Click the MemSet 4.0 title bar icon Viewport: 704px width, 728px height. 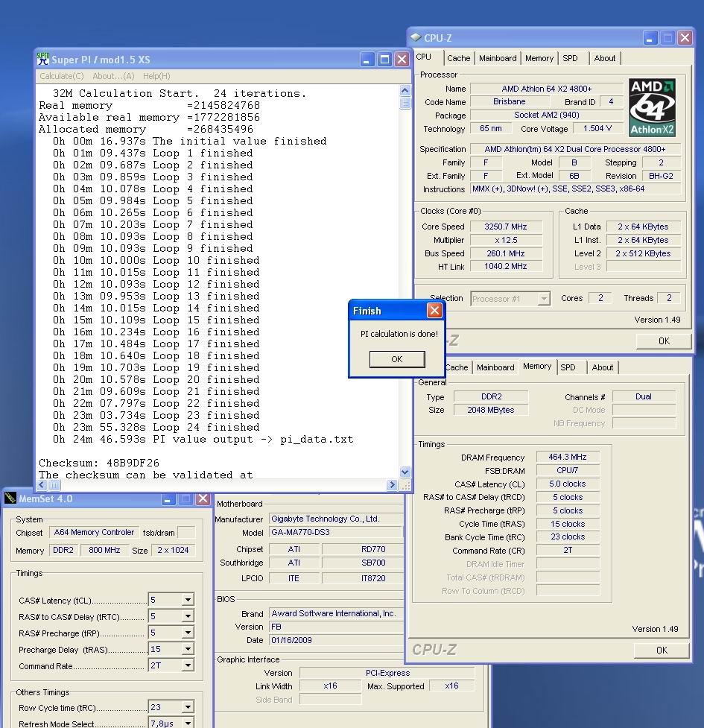tap(10, 498)
